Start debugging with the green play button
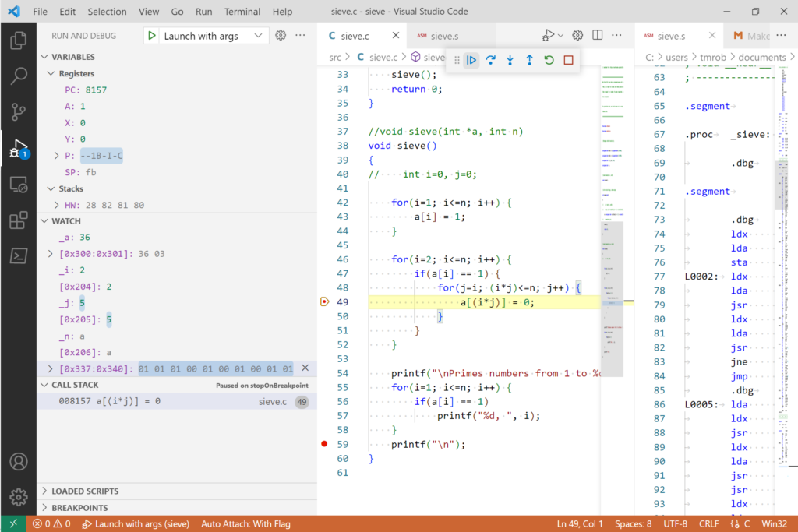The image size is (798, 532). pyautogui.click(x=152, y=36)
